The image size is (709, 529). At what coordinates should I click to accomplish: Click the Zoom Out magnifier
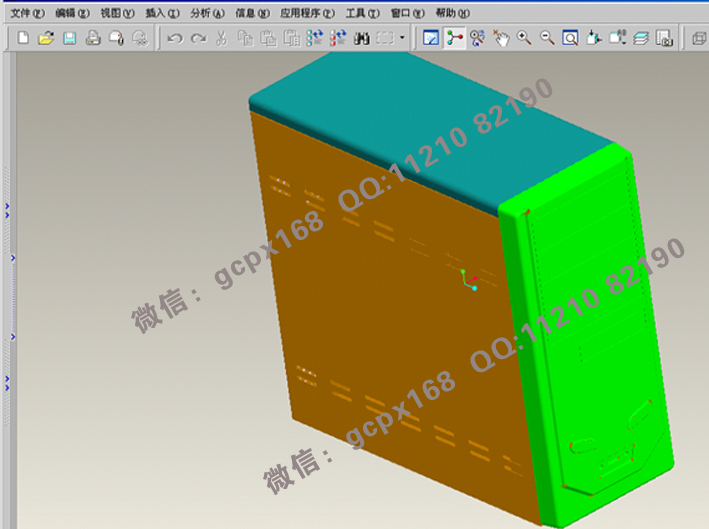[547, 38]
